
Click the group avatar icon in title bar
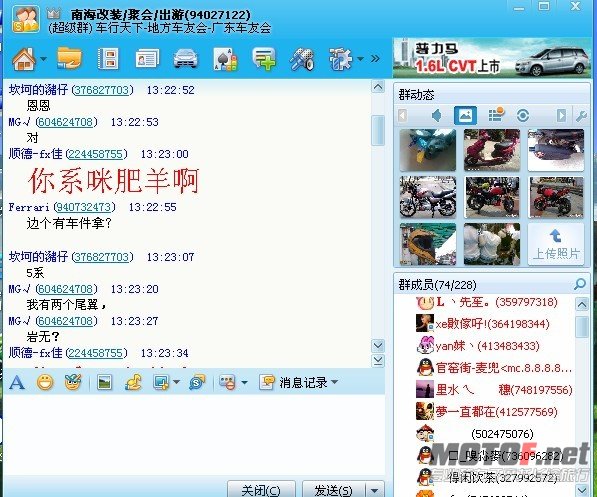[x=26, y=19]
